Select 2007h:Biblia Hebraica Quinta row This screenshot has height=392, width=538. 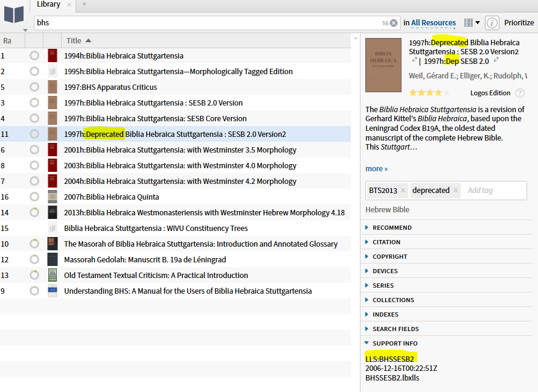pos(175,197)
